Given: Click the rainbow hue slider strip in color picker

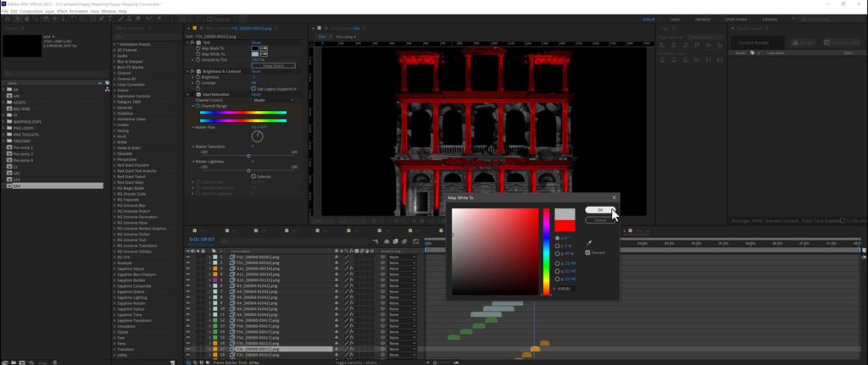Looking at the screenshot, I should [x=547, y=252].
